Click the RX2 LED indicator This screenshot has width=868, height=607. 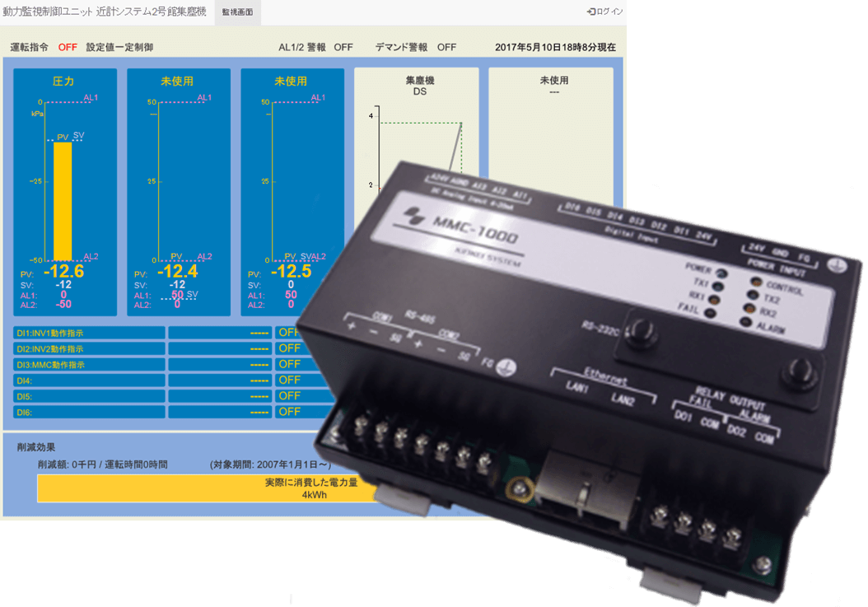(x=749, y=308)
